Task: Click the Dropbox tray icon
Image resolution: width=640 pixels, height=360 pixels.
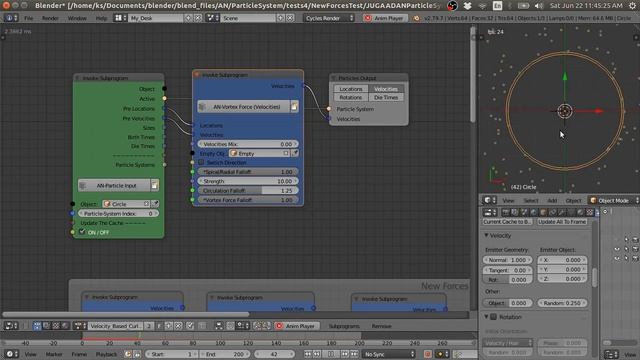Action: (468, 6)
